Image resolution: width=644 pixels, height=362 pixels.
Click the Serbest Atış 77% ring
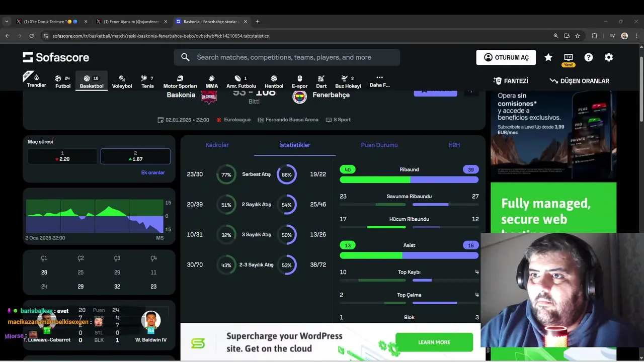click(226, 174)
